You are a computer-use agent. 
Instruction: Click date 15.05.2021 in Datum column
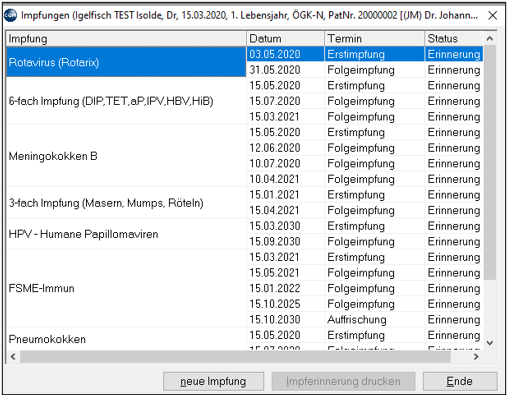pyautogui.click(x=285, y=273)
